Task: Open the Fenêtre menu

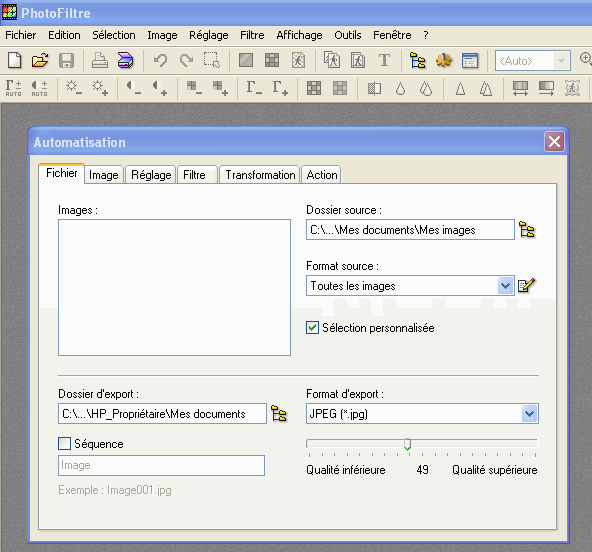Action: [392, 35]
